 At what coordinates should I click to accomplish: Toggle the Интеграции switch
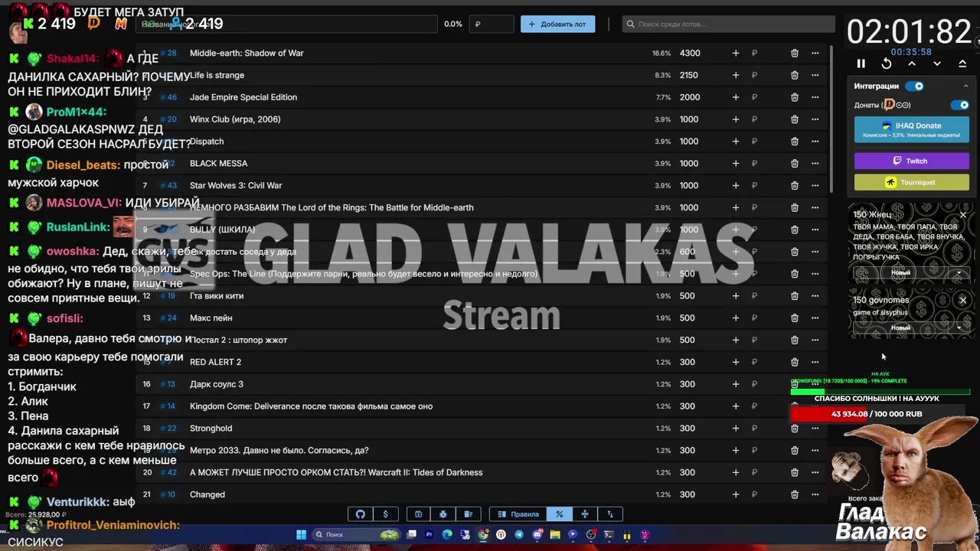click(915, 86)
